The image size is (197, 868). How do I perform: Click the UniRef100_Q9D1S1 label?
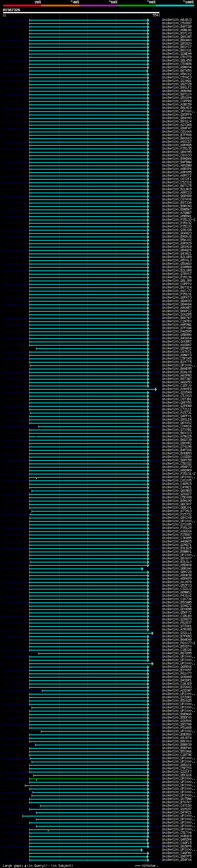click(x=177, y=765)
